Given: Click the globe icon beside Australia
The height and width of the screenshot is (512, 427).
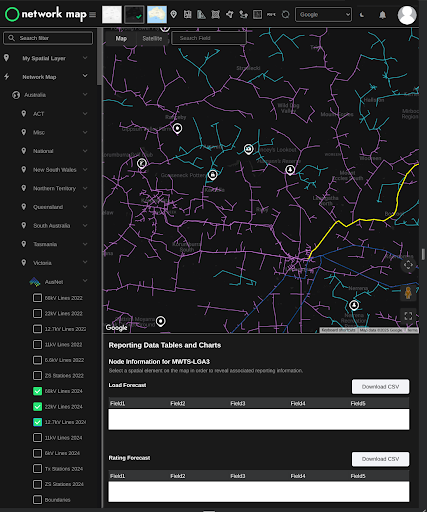Looking at the screenshot, I should point(16,95).
